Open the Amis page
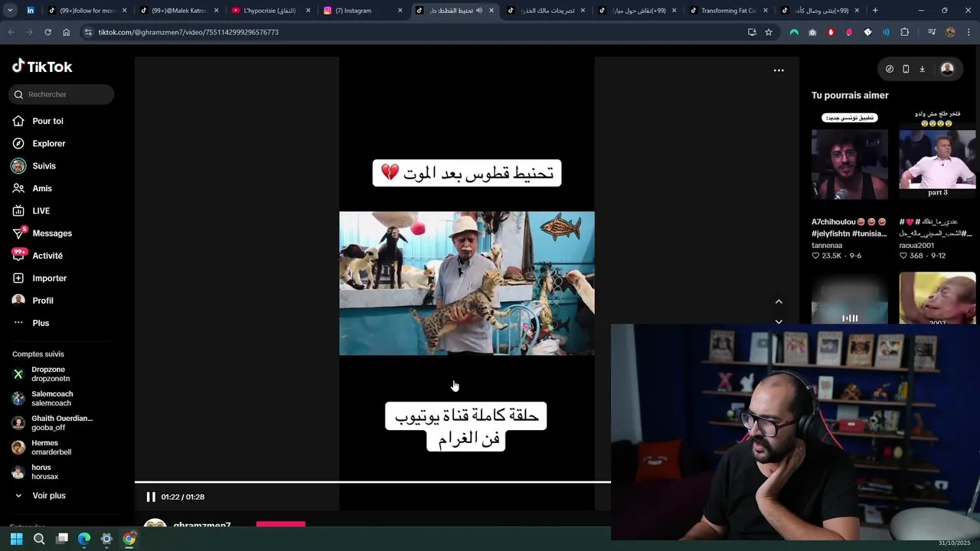Screen dimensions: 980x551 pyautogui.click(x=42, y=188)
